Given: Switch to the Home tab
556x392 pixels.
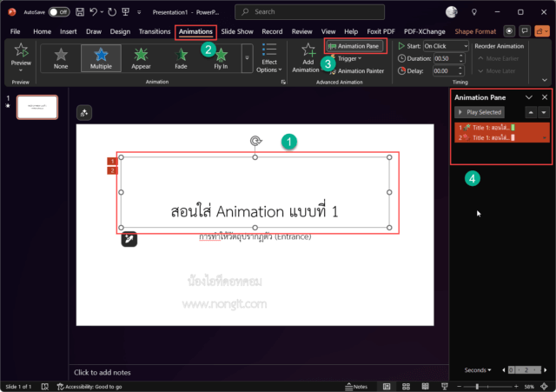Looking at the screenshot, I should (x=43, y=31).
